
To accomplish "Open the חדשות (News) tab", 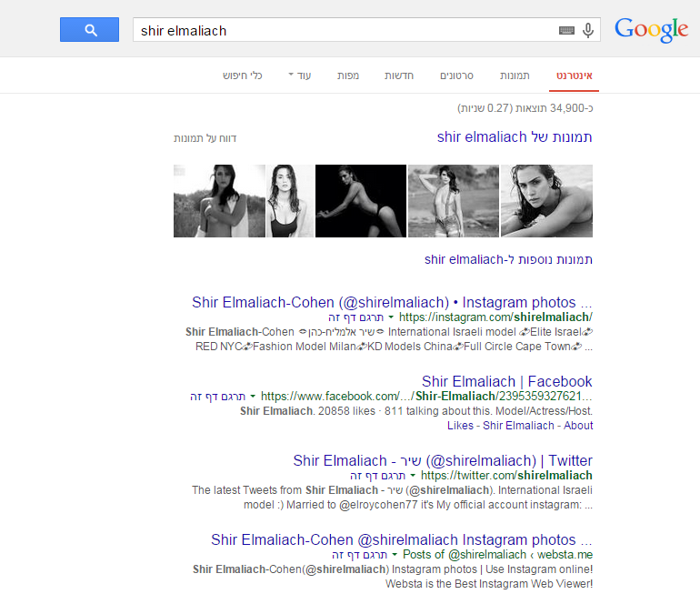I will tap(398, 75).
